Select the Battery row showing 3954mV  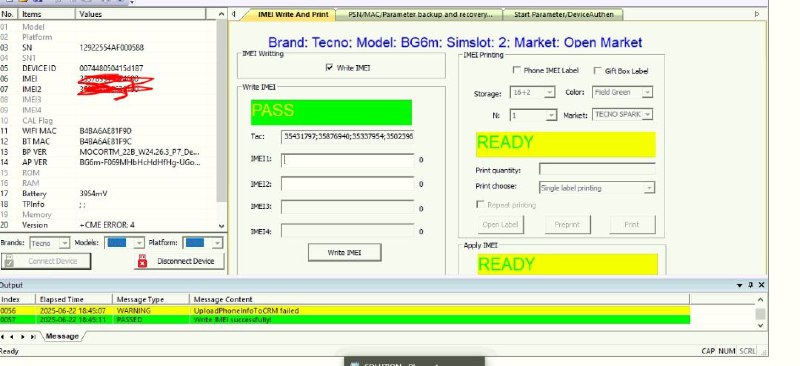pyautogui.click(x=108, y=193)
